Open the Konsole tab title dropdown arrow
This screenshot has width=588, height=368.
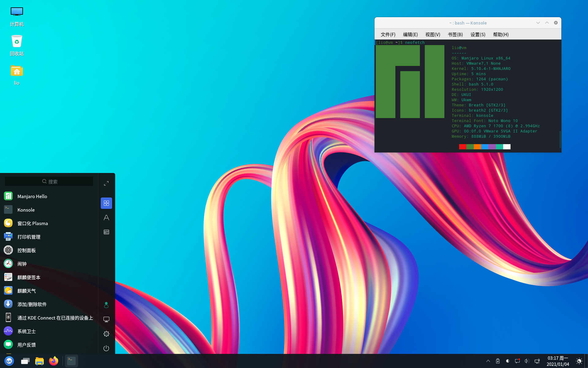pos(538,23)
